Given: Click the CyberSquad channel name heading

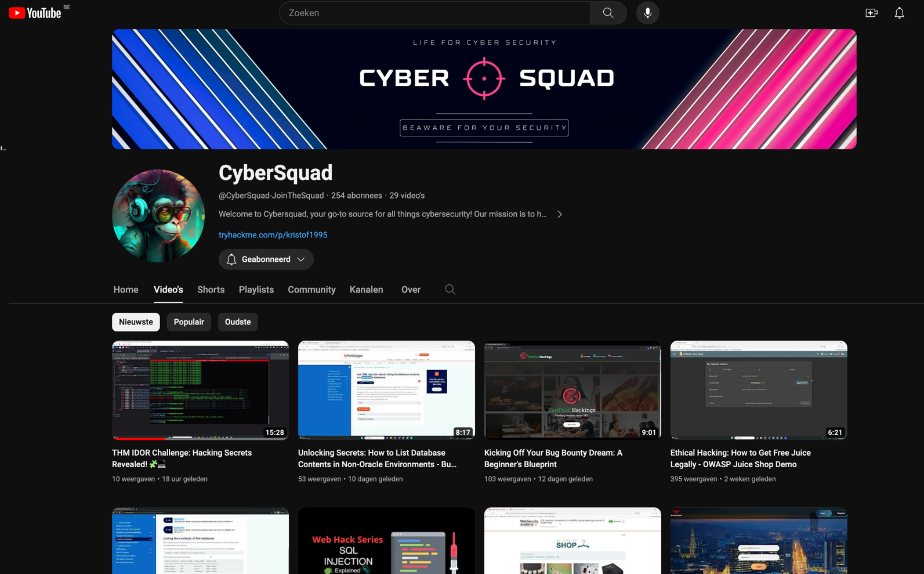Looking at the screenshot, I should [276, 173].
